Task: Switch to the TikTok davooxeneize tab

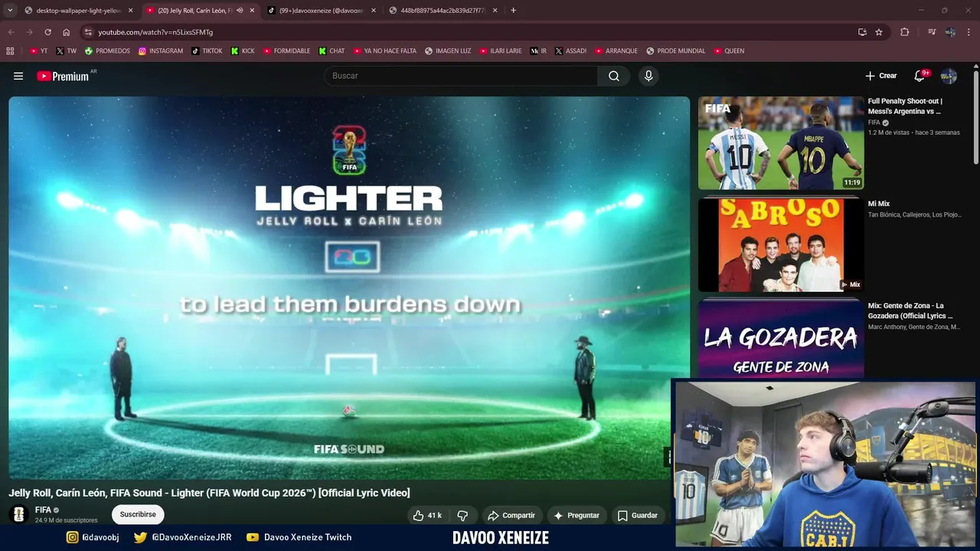Action: click(x=322, y=11)
